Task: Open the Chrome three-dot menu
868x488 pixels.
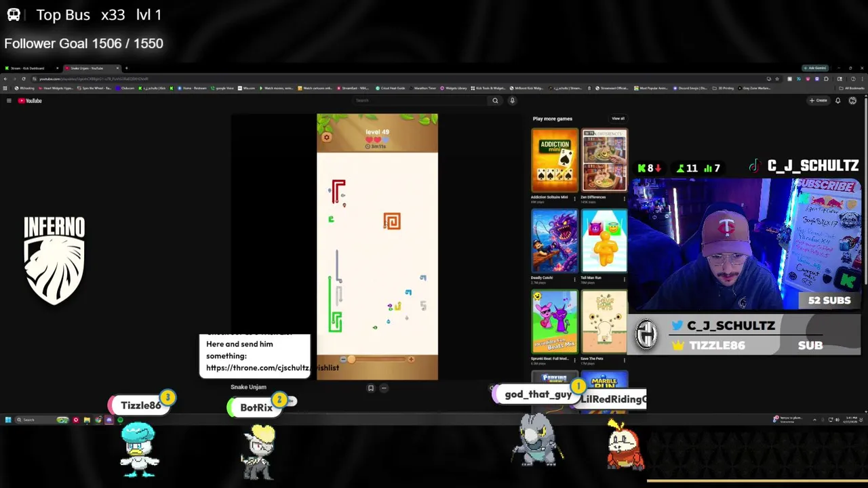Action: coord(862,79)
